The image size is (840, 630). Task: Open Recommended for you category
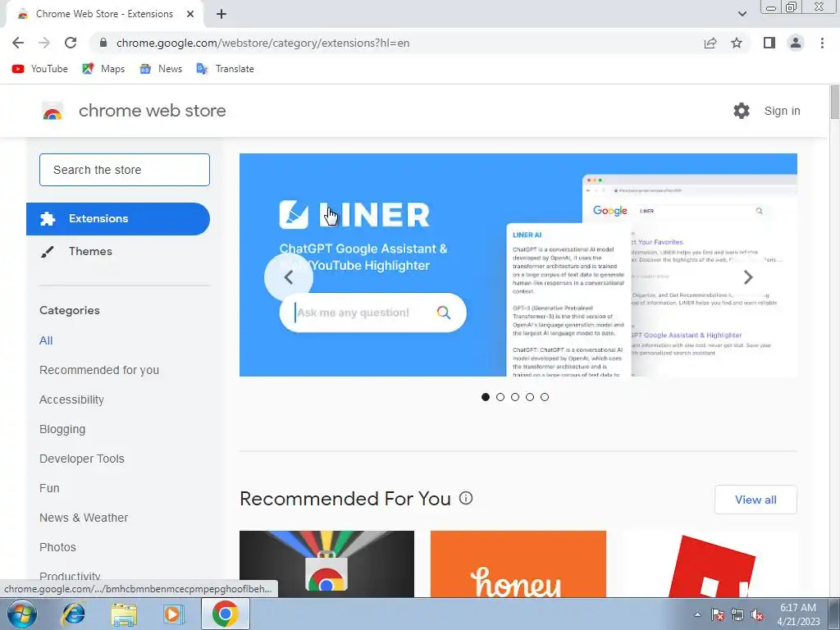pos(99,370)
